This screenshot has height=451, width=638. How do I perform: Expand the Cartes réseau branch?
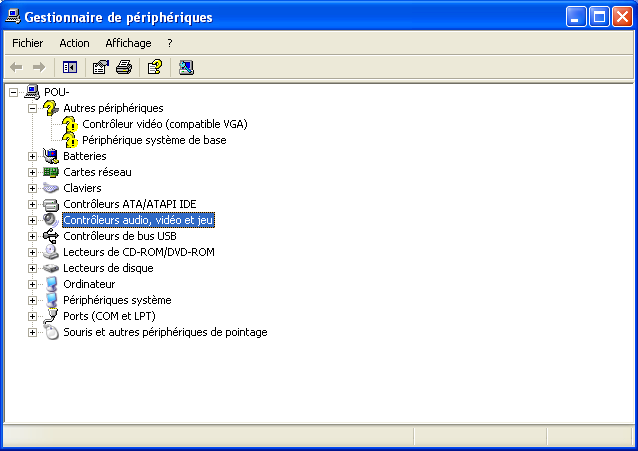coord(33,172)
